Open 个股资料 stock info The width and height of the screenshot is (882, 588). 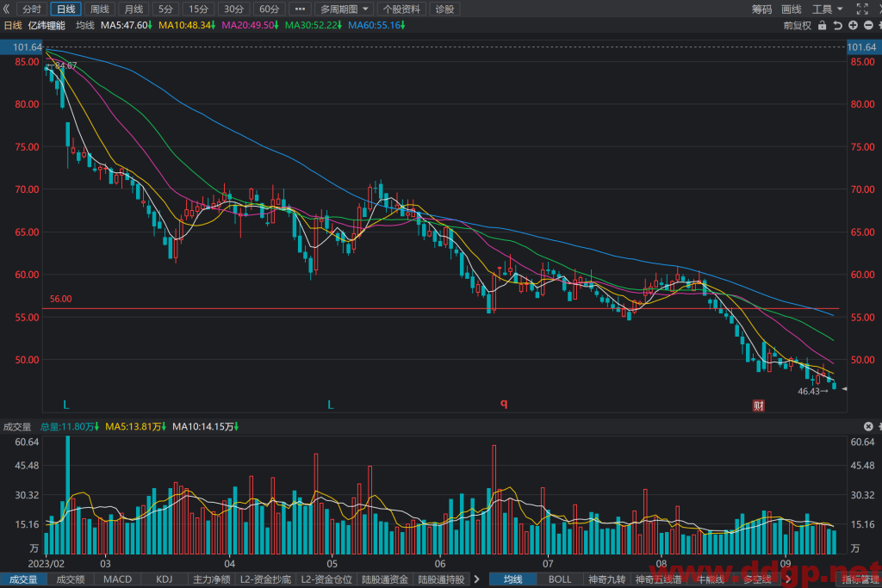401,9
